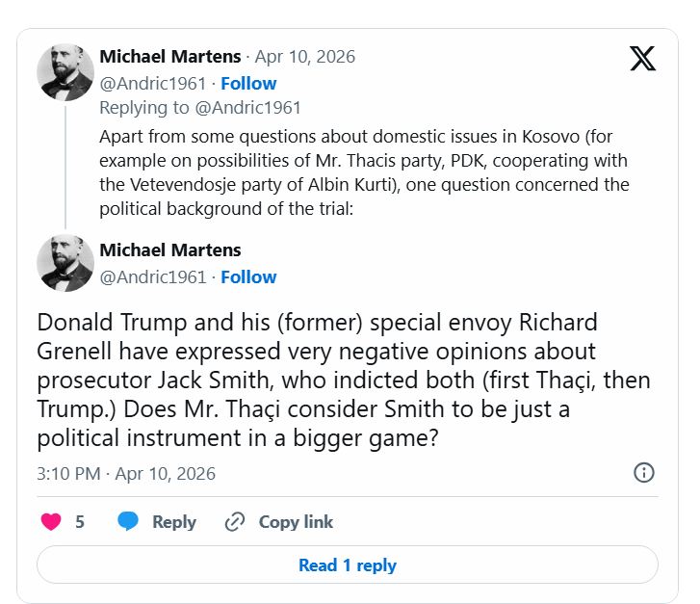Click the X logo icon
The height and width of the screenshot is (604, 700).
pyautogui.click(x=642, y=58)
